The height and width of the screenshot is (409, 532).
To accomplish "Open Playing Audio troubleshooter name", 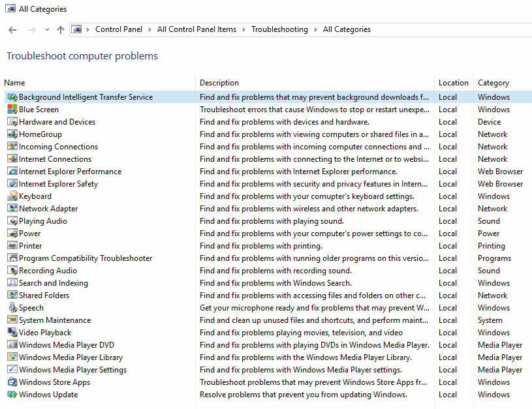I will (43, 221).
